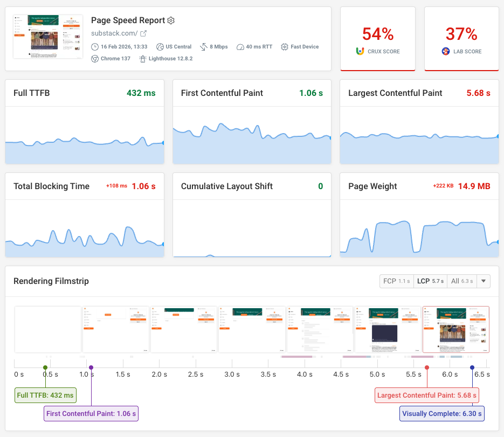Toggle the FCP filmstrip filter
The width and height of the screenshot is (504, 437).
coord(396,281)
